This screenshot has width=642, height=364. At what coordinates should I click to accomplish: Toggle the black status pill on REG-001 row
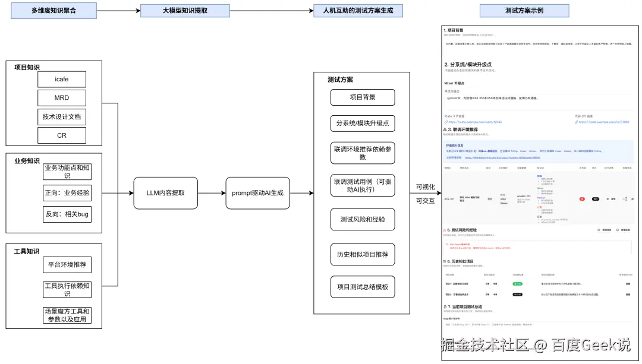tap(595, 198)
